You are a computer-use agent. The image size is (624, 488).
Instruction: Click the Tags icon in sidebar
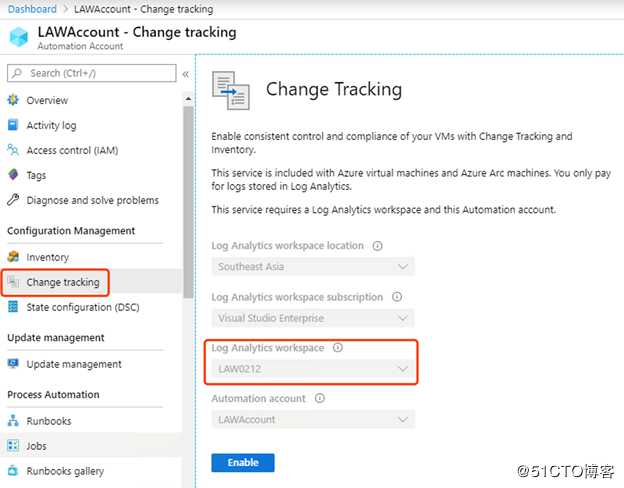(x=13, y=174)
